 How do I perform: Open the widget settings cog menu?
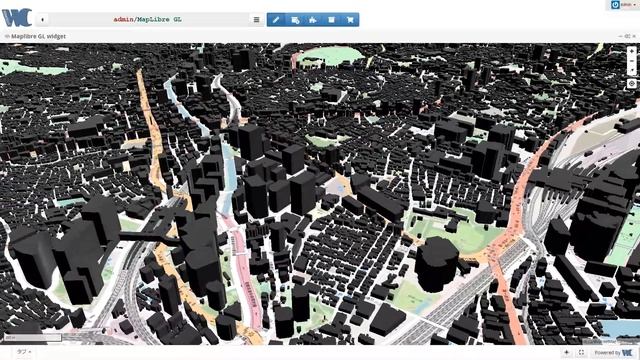coord(628,36)
